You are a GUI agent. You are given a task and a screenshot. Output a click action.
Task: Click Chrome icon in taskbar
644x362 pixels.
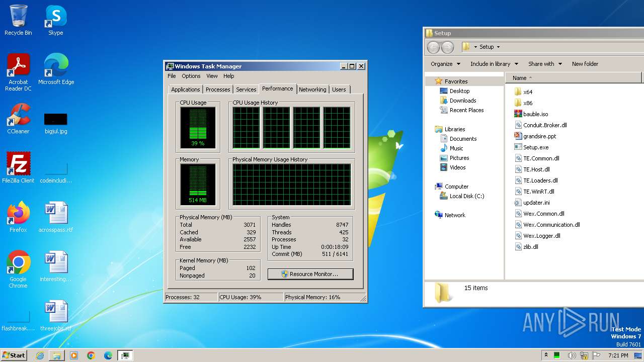point(91,355)
